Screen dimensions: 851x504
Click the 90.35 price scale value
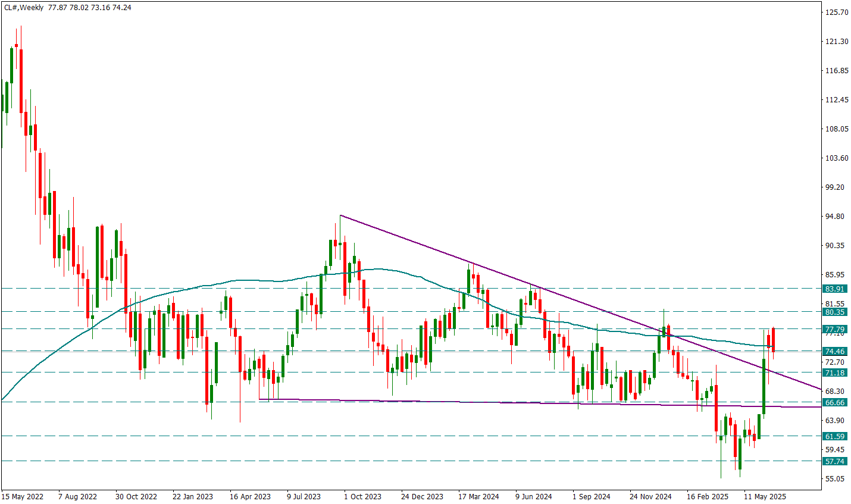pyautogui.click(x=836, y=245)
